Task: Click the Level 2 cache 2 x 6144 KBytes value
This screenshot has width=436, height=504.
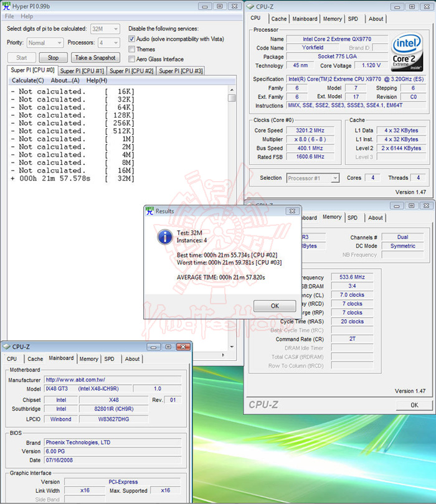Action: click(x=401, y=148)
